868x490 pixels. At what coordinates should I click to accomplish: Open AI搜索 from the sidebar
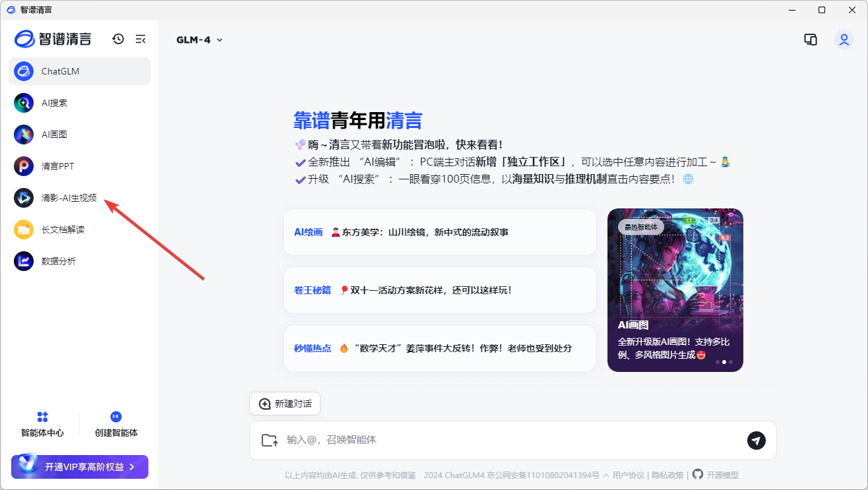click(x=79, y=103)
